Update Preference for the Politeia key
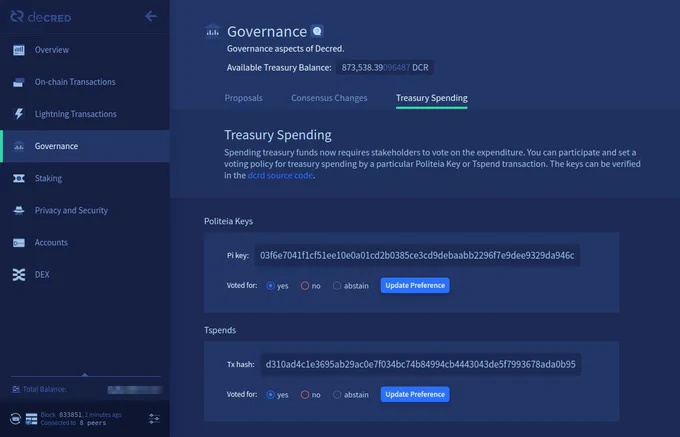Viewport: 680px width, 437px height. click(415, 285)
